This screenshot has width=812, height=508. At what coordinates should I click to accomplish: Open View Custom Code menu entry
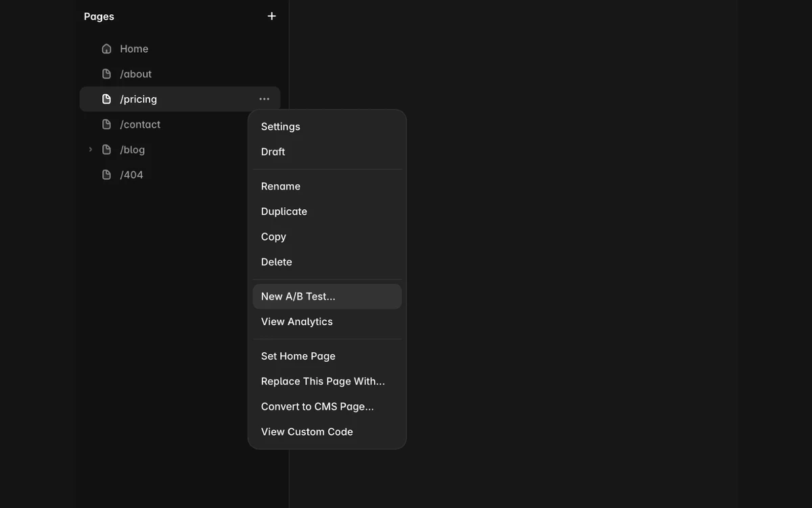[x=327, y=431]
